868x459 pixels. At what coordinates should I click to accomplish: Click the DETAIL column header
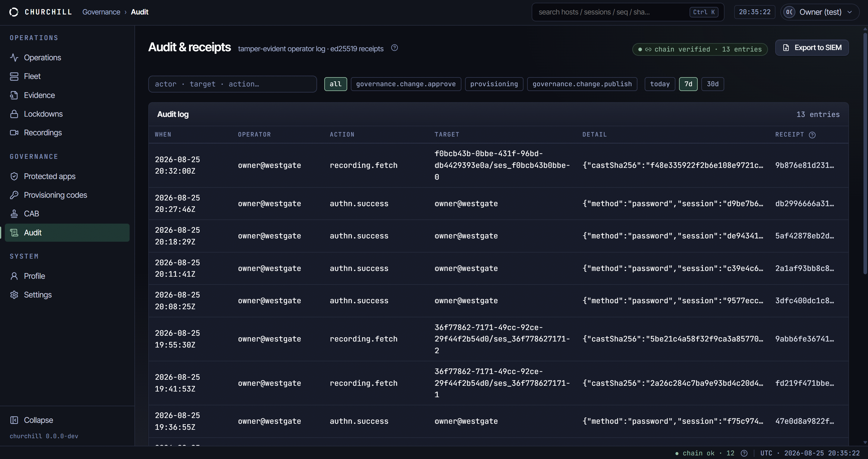point(595,134)
